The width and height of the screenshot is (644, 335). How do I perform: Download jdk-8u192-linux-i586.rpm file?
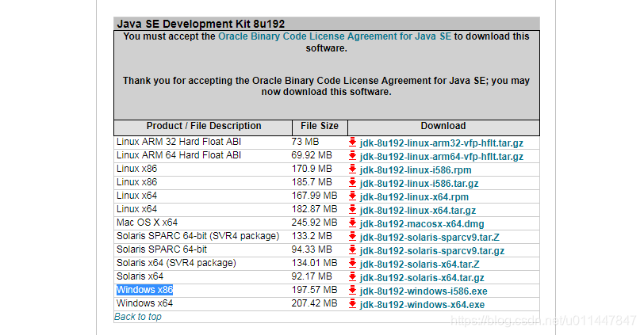coord(416,170)
